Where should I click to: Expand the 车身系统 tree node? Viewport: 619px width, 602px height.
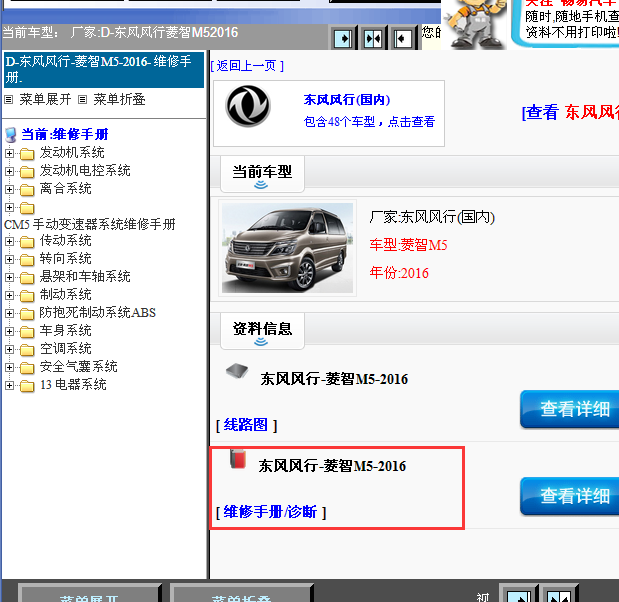[x=9, y=332]
